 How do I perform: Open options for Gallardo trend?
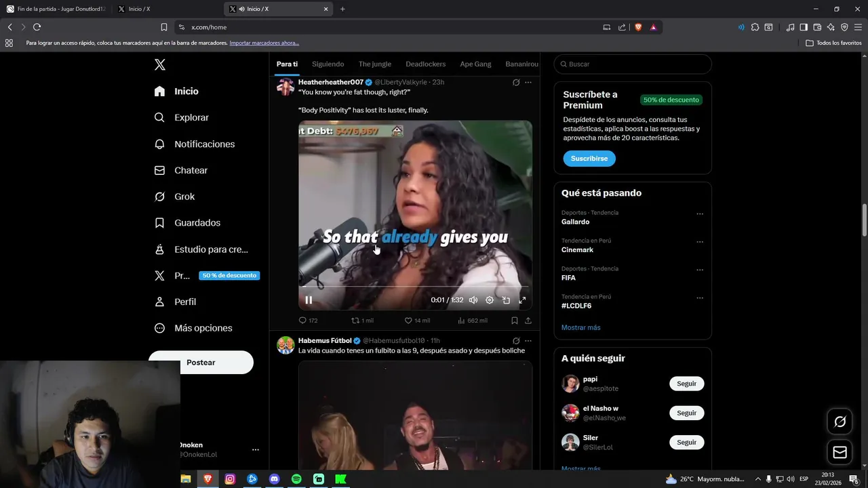(700, 213)
